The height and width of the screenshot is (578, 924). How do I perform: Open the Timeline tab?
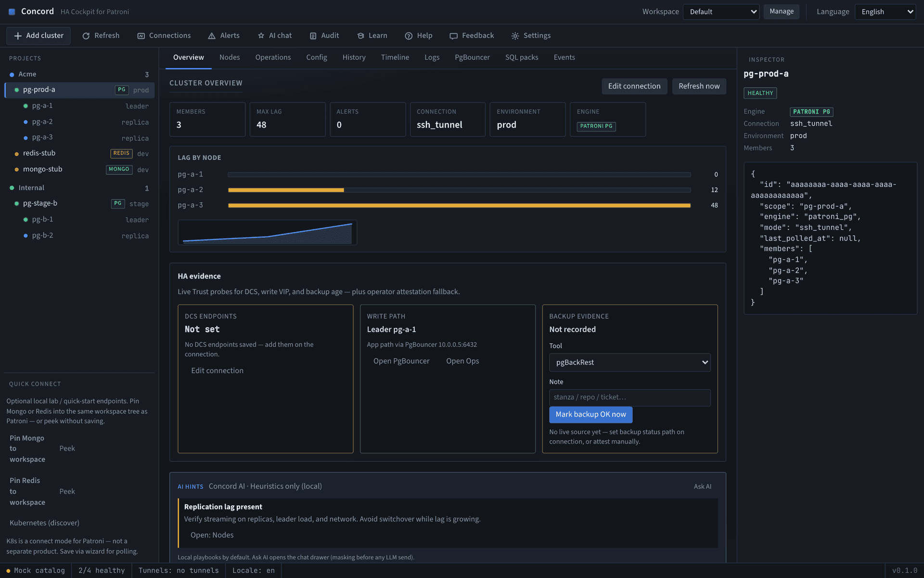pyautogui.click(x=395, y=57)
